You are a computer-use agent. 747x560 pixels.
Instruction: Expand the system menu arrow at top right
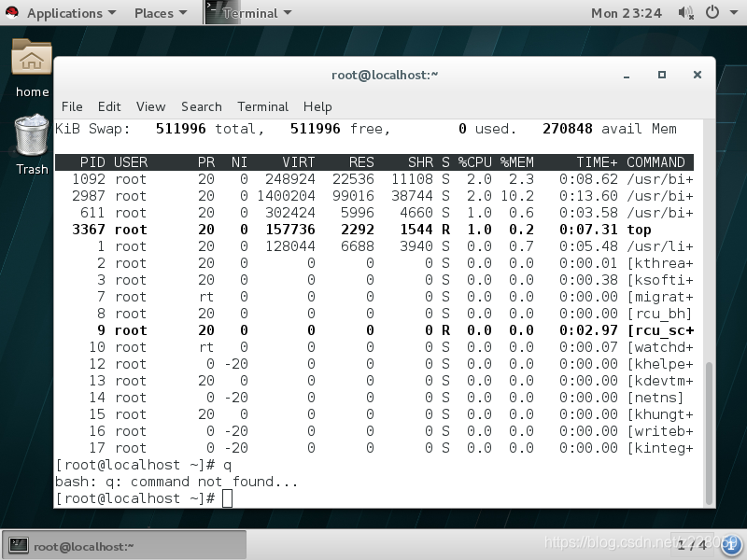[734, 13]
